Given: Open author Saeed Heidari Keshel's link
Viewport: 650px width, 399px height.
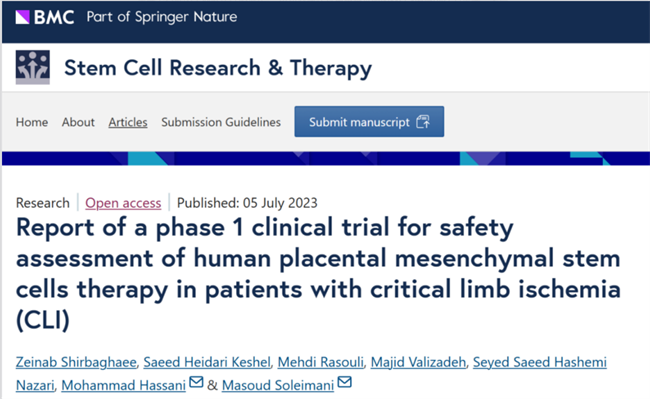Looking at the screenshot, I should 207,362.
